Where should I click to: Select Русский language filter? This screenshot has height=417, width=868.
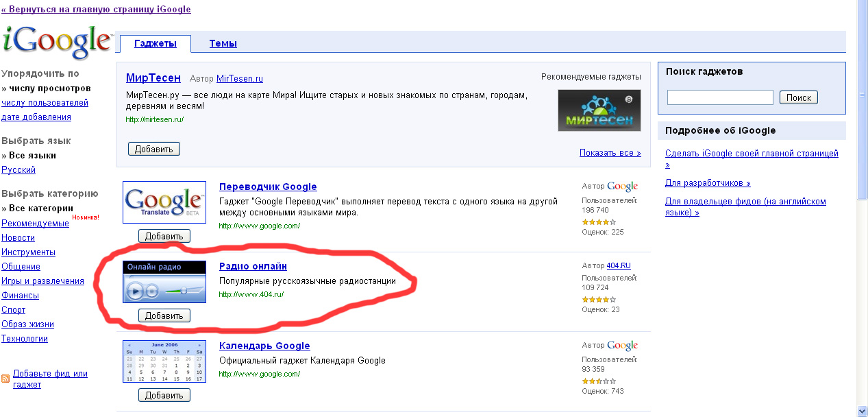[18, 170]
